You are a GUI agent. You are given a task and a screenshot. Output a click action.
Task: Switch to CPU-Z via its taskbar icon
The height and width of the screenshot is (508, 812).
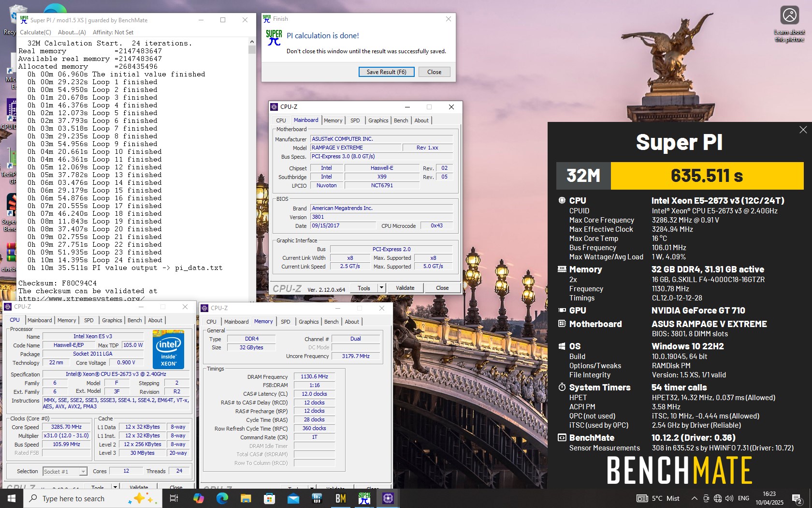tap(388, 498)
